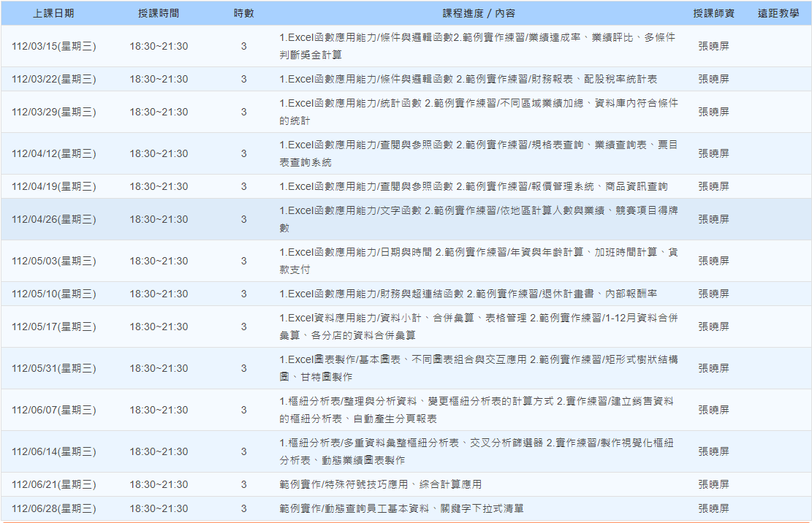
Task: Select 18:30~21:30 in the 112/06/14 row
Action: pos(159,451)
